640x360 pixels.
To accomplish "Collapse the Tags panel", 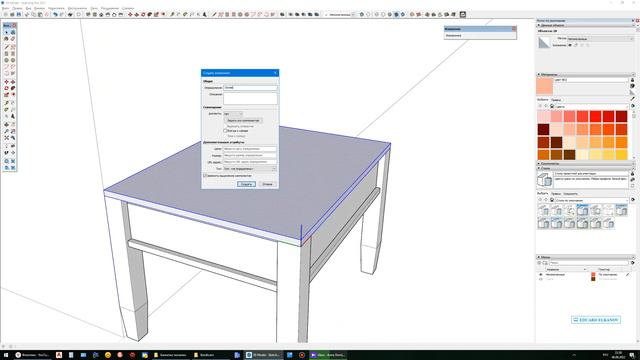I will click(539, 257).
